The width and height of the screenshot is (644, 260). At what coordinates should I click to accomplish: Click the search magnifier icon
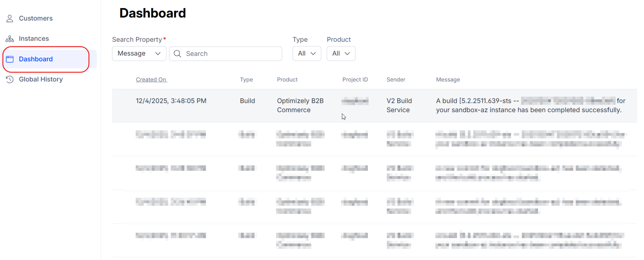tap(177, 53)
